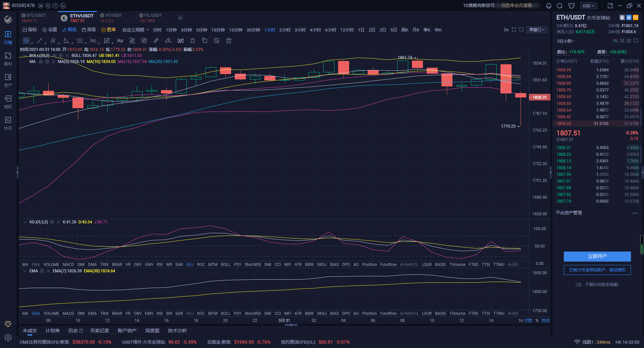Viewport: 644px width, 348px height.
Task: Open the 2位小数 decimal precision dropdown
Action: pos(566,41)
